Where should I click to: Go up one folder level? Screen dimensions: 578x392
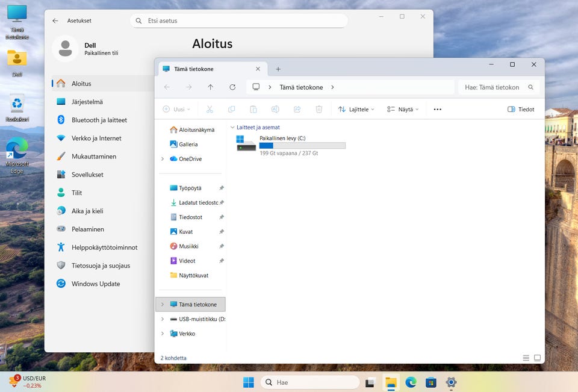[x=211, y=87]
